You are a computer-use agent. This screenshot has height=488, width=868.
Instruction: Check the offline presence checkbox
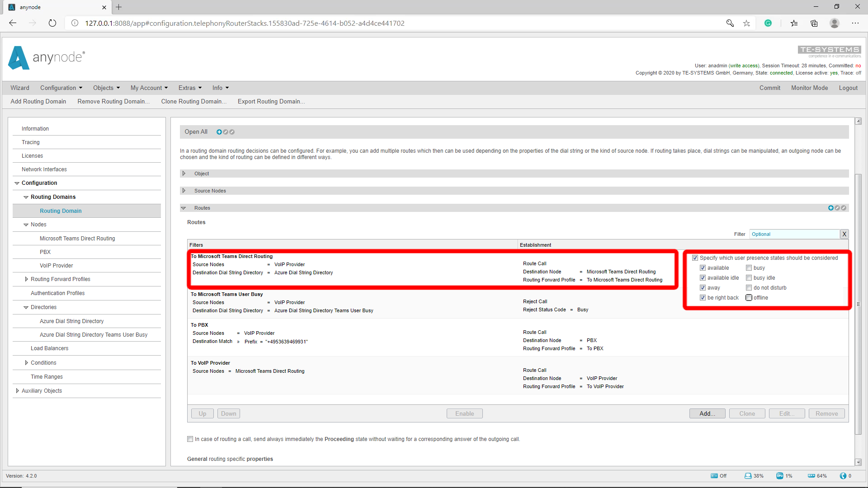749,298
